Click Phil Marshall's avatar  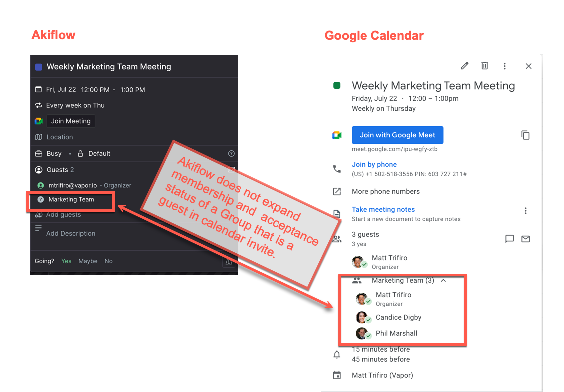coord(362,334)
